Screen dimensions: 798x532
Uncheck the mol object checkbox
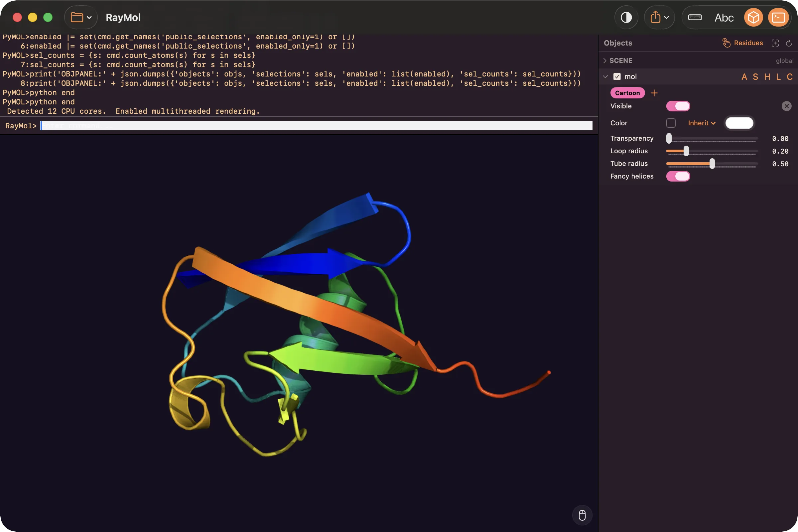(617, 77)
